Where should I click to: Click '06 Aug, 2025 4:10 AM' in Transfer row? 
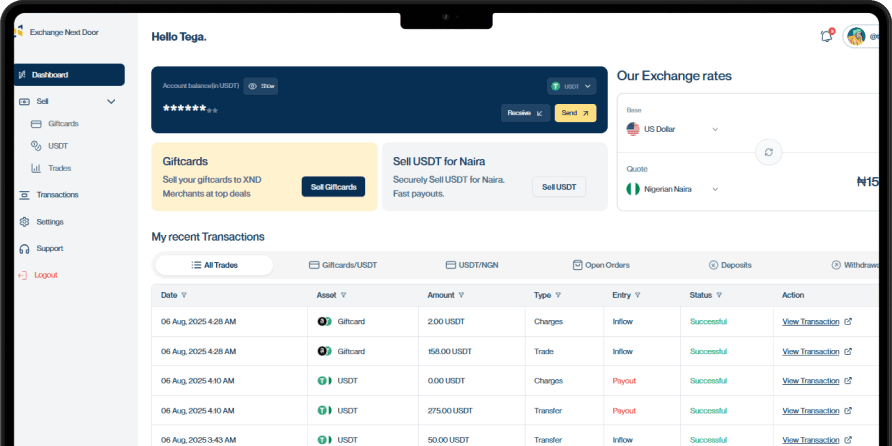click(197, 411)
